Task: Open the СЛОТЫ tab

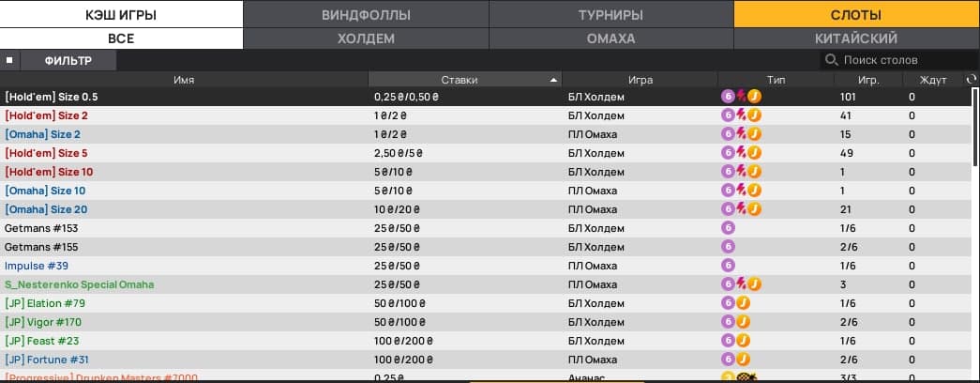Action: pos(855,15)
